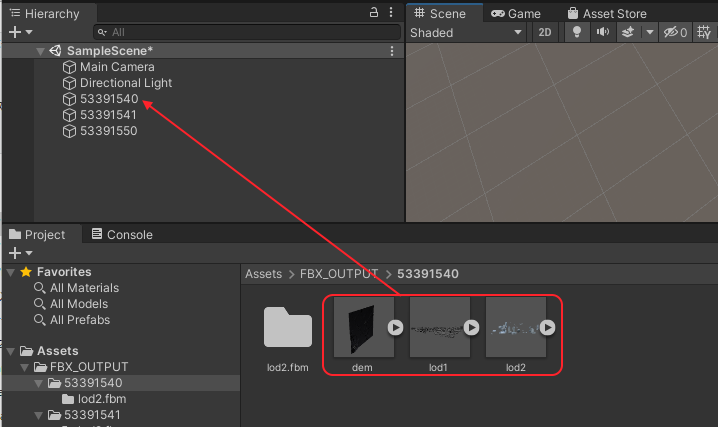Toggle the scene grid icon
The image size is (720, 430).
[x=704, y=33]
